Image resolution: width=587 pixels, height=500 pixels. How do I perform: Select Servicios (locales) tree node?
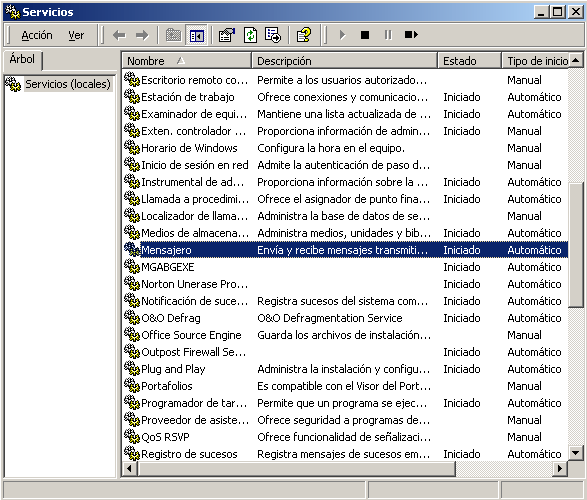click(67, 84)
